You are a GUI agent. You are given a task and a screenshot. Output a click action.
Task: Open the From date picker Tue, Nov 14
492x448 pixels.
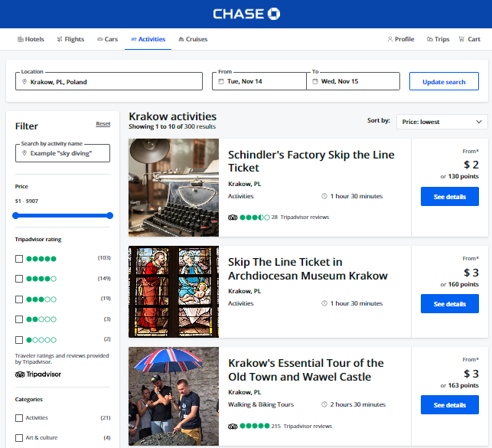click(x=259, y=81)
